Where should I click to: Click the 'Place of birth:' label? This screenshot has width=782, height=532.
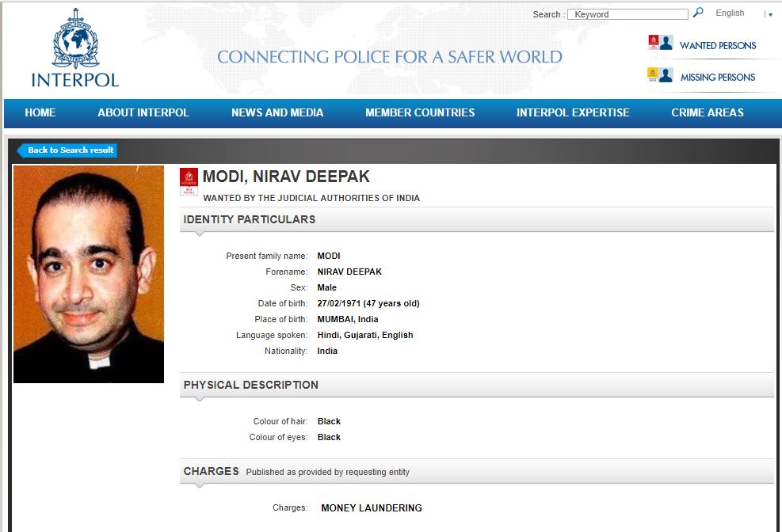tap(281, 319)
